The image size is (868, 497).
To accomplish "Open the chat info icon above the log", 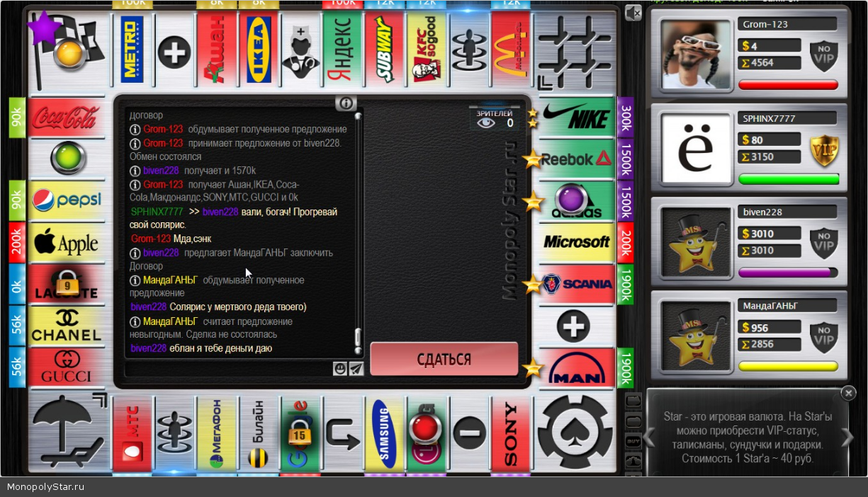I will pyautogui.click(x=346, y=103).
